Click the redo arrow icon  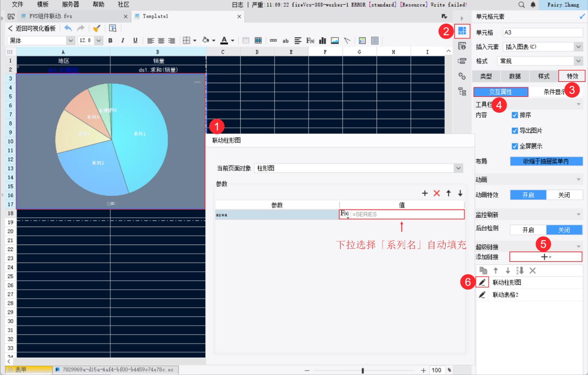click(80, 28)
